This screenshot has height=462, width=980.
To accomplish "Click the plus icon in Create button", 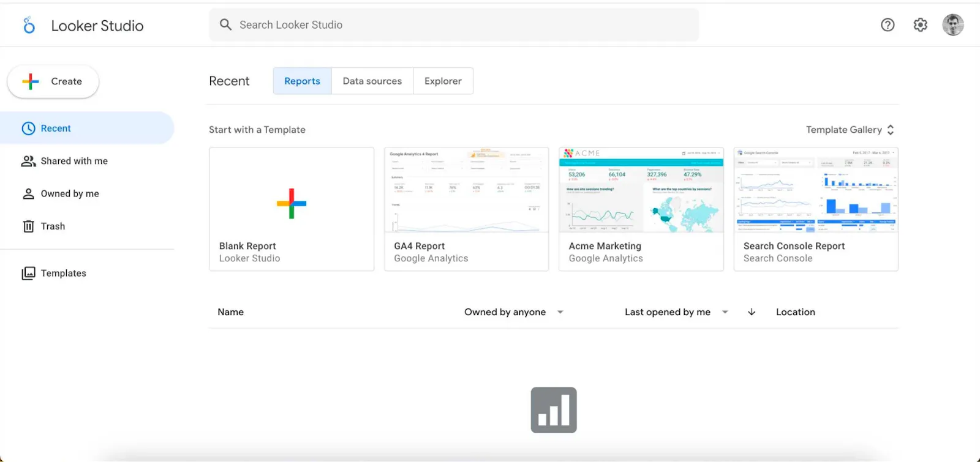I will click(31, 81).
